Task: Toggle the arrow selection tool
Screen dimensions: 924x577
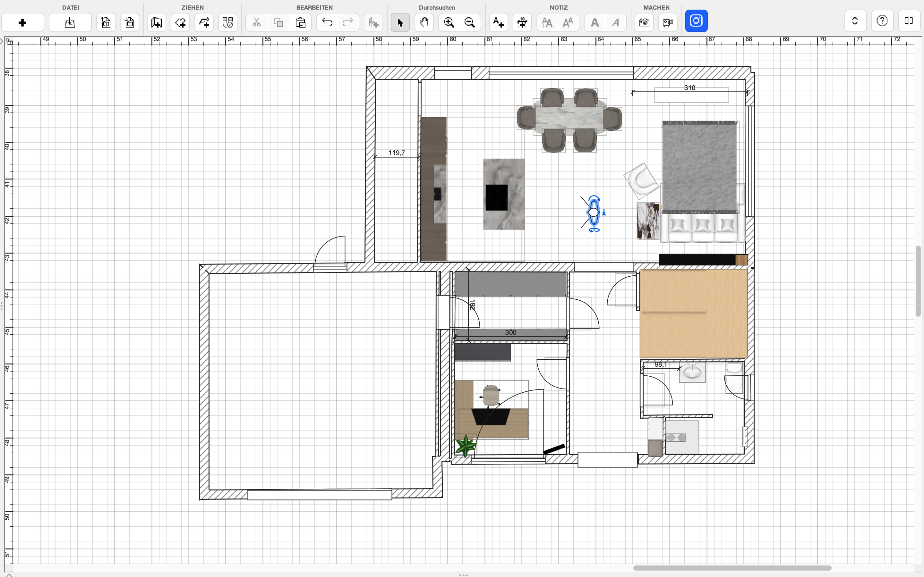Action: (x=400, y=23)
